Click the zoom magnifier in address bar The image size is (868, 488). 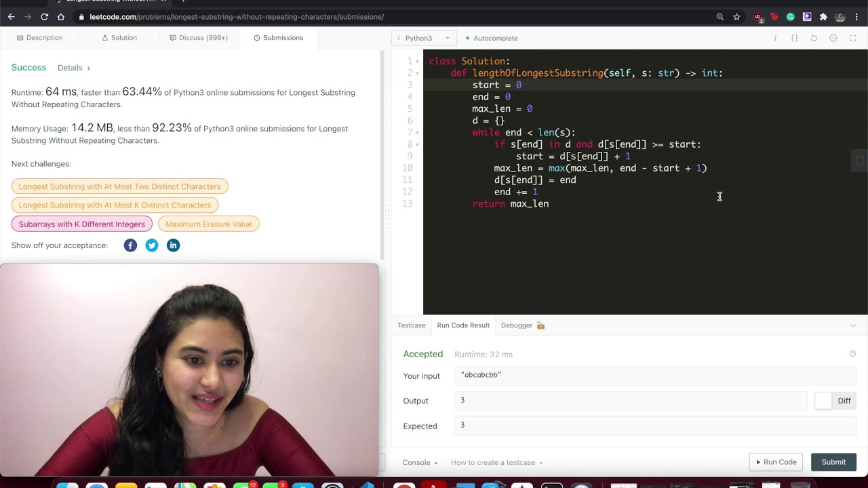pos(720,17)
